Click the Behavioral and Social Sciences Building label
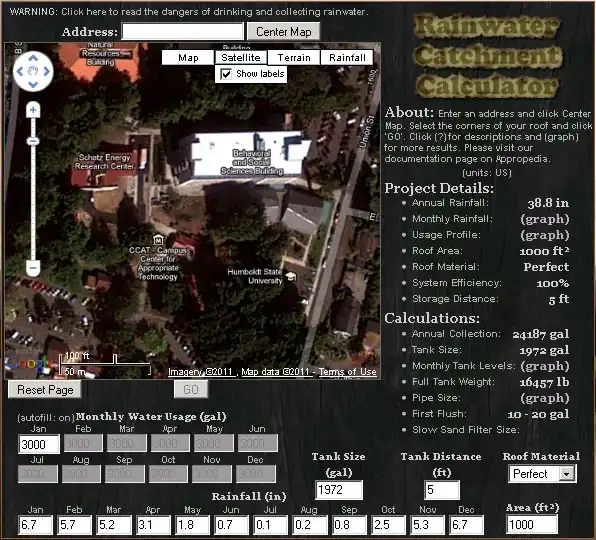 [252, 162]
